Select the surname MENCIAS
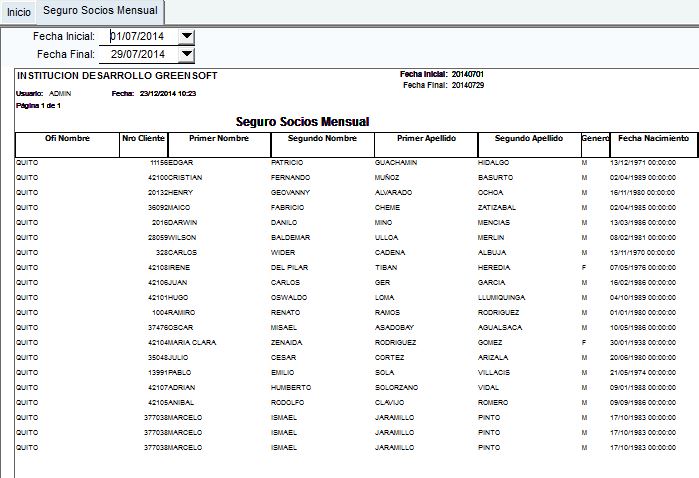 pos(493,223)
